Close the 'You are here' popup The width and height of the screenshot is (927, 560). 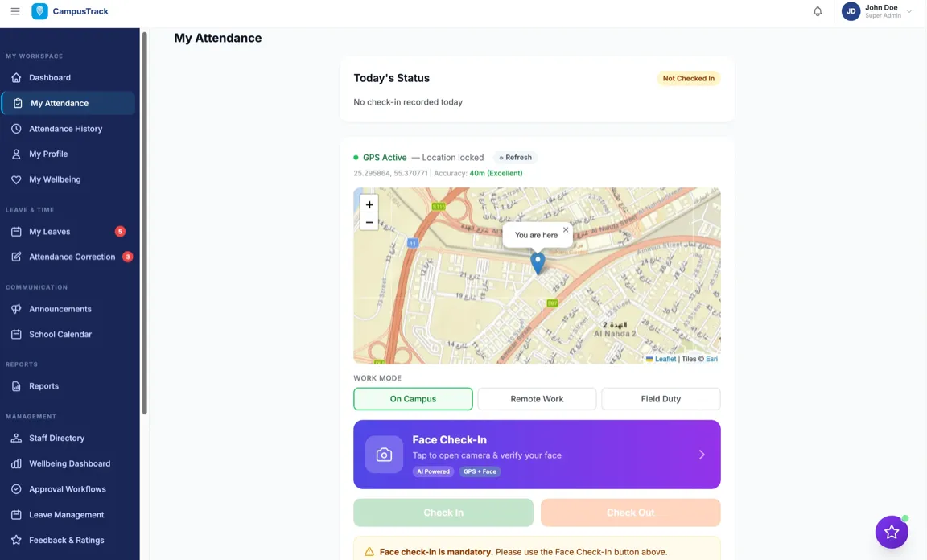click(x=566, y=229)
